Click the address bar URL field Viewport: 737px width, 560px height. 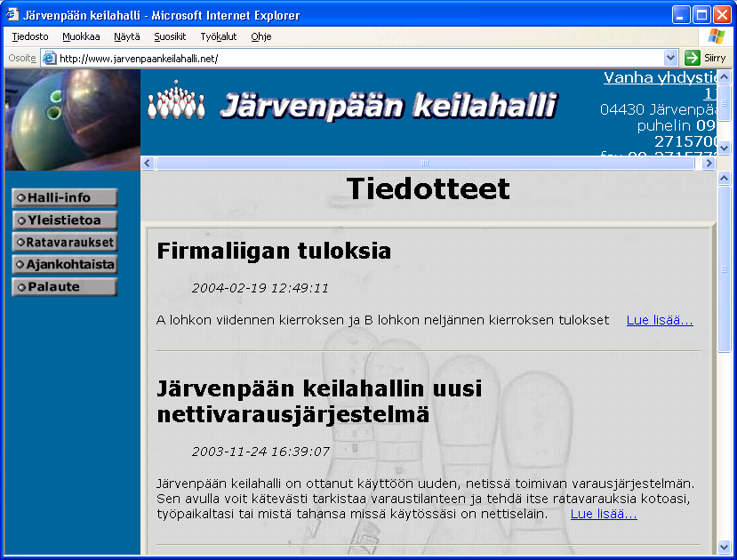click(356, 58)
